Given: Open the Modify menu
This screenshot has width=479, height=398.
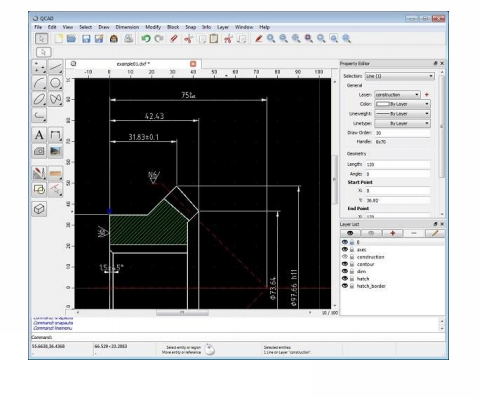Looking at the screenshot, I should pyautogui.click(x=153, y=27).
